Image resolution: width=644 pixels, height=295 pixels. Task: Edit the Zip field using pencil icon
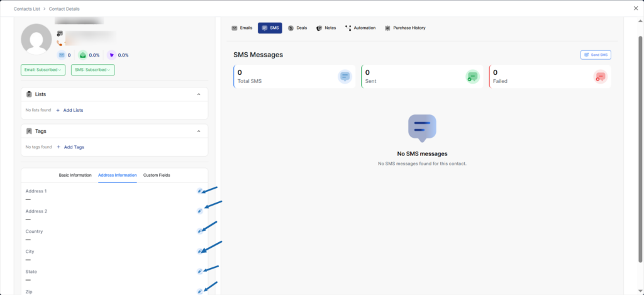click(x=199, y=291)
